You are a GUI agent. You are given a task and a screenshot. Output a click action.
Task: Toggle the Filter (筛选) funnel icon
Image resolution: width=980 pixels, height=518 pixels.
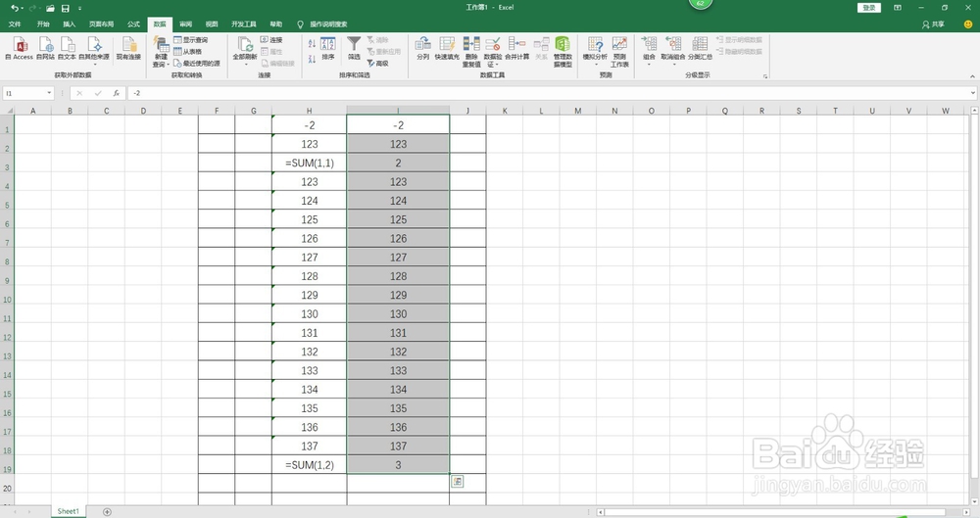[354, 48]
